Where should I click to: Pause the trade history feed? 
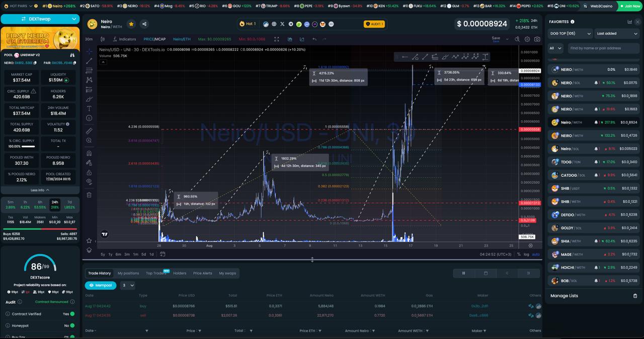[463, 273]
